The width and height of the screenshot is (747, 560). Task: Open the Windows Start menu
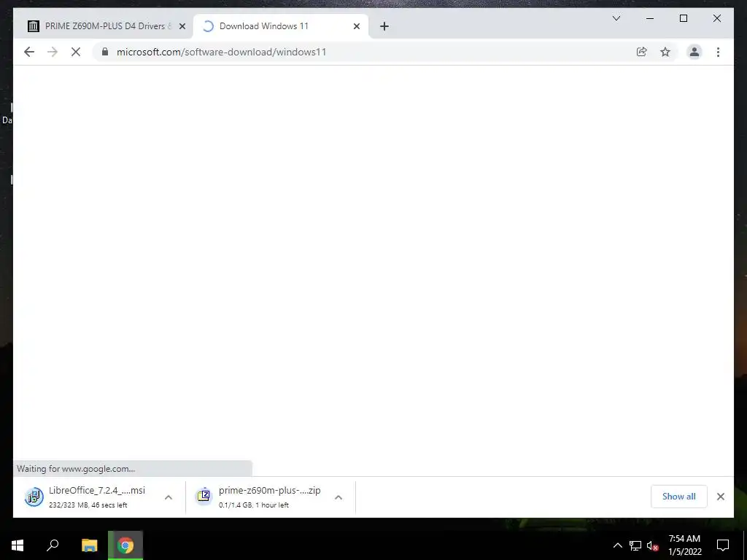pos(18,545)
